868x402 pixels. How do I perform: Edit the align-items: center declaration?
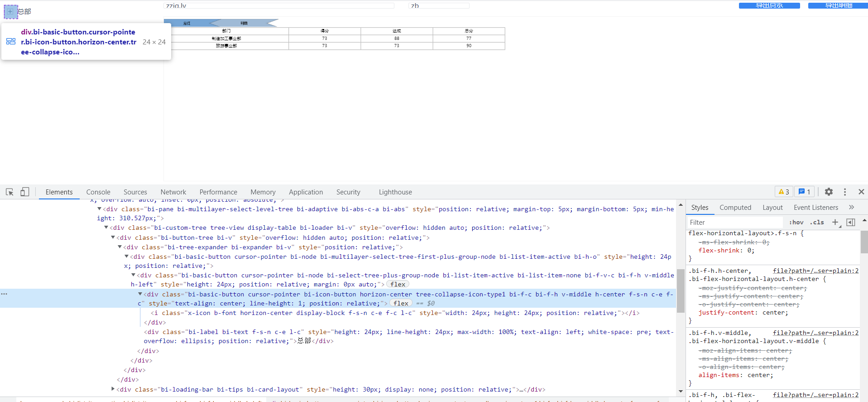tap(736, 375)
